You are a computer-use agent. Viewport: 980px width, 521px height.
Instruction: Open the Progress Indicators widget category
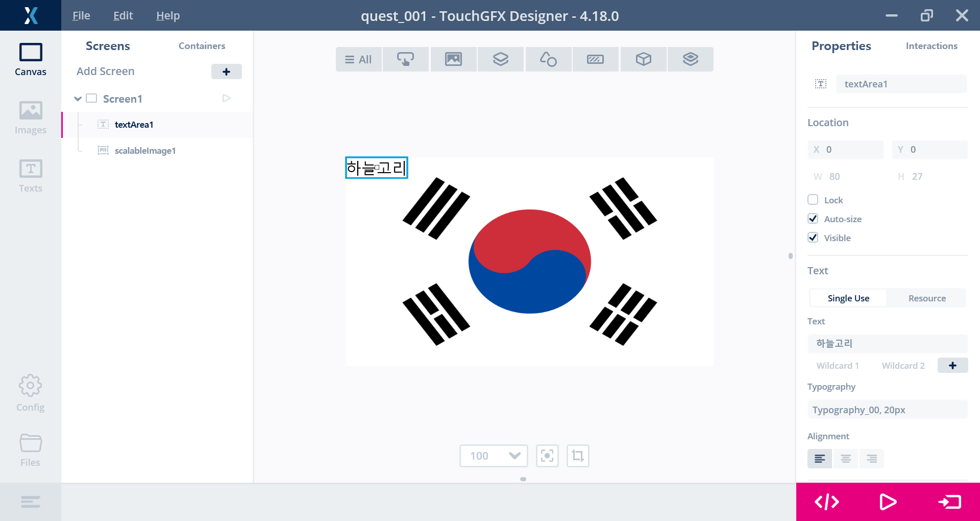point(596,59)
